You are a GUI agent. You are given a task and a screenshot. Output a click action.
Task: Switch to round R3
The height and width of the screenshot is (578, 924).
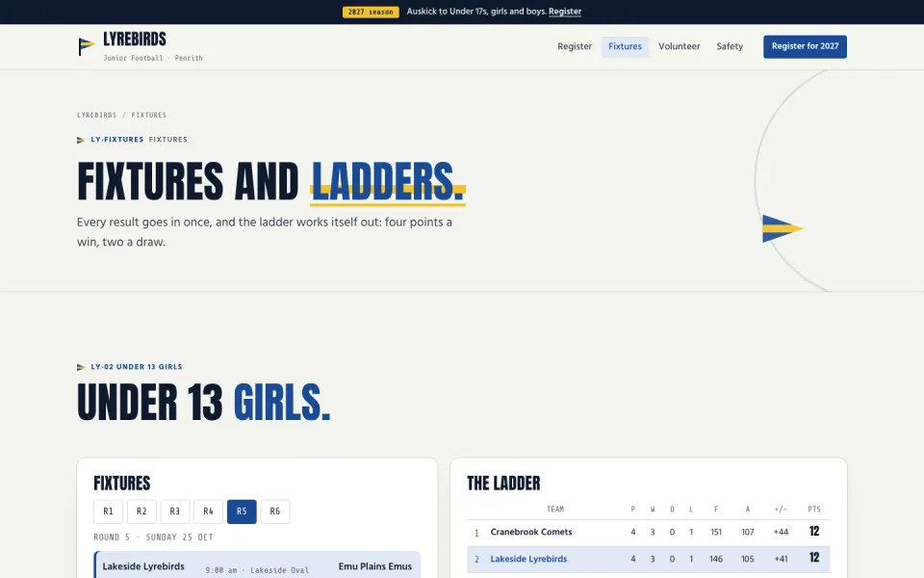(x=175, y=512)
